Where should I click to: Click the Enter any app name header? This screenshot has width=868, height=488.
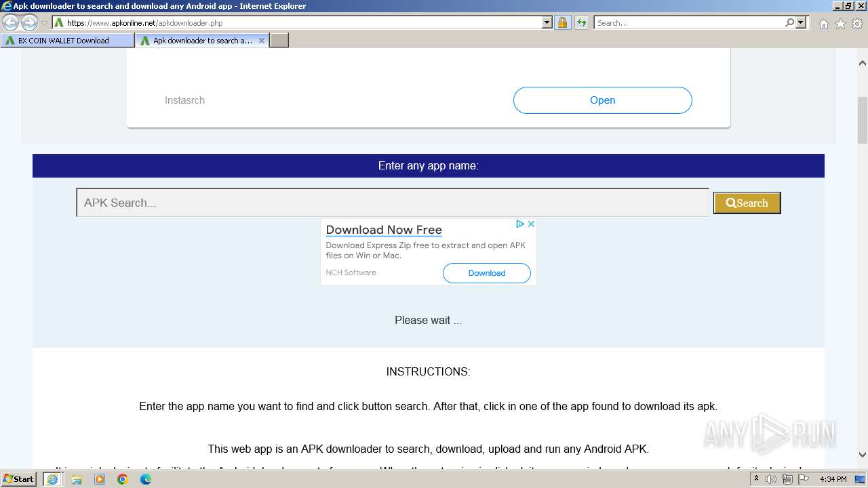[429, 165]
